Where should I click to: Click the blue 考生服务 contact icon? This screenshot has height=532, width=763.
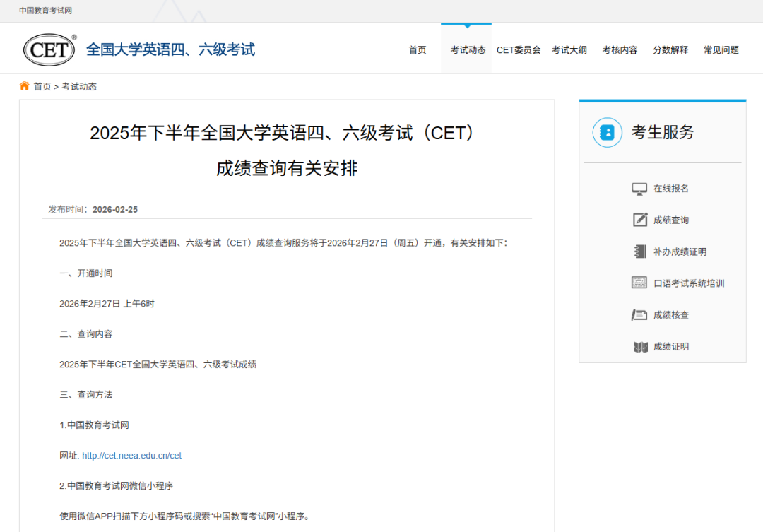tap(607, 132)
